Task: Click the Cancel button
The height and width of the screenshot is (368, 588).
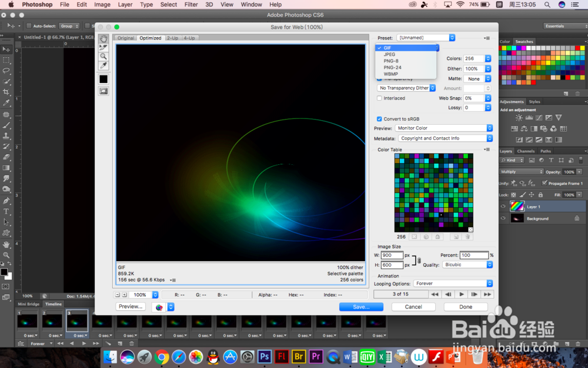Action: 413,307
